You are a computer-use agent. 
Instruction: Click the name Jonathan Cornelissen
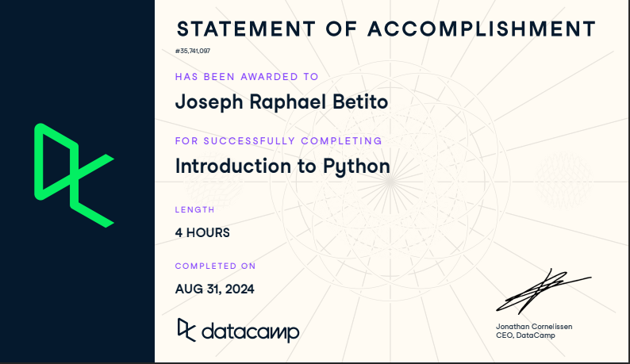point(532,327)
